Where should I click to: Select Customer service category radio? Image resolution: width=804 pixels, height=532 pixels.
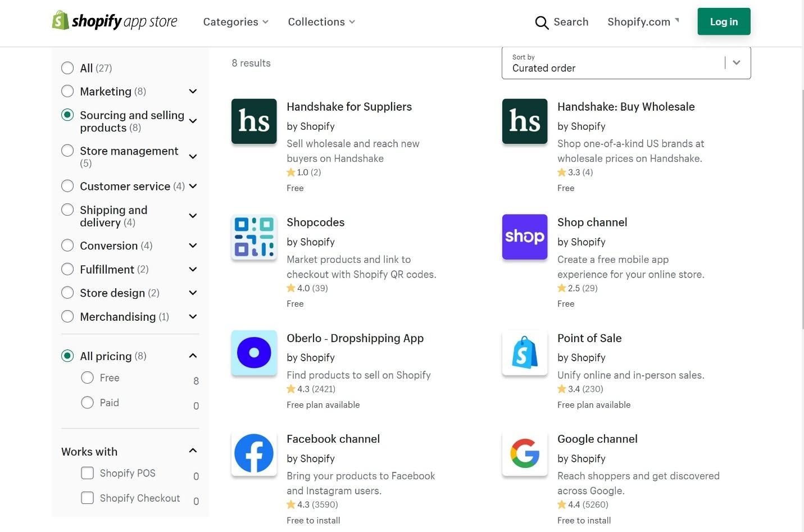coord(67,186)
